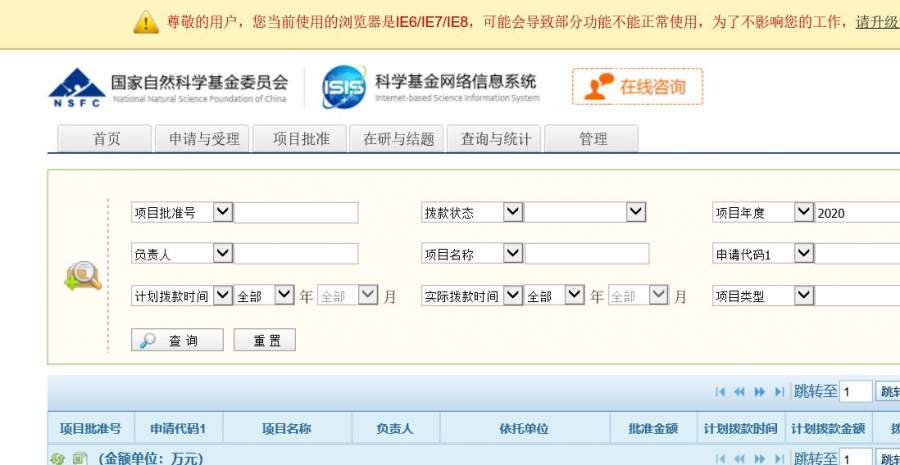Open the 实际拨款时间 month dropdown
Screen dimensions: 900x465
point(659,296)
